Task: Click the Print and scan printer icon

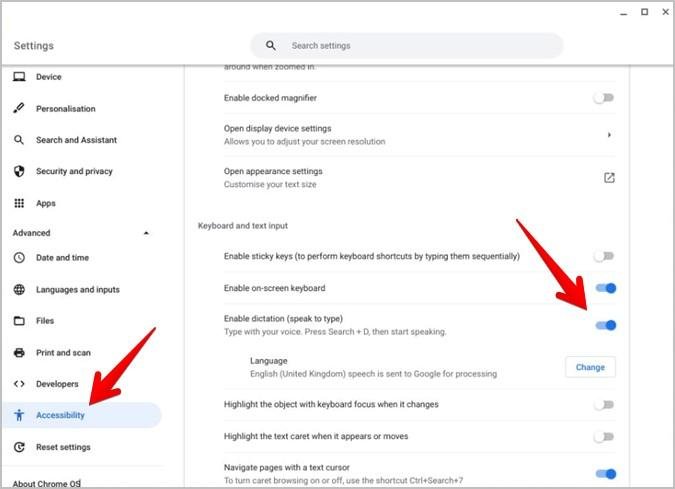Action: tap(19, 353)
